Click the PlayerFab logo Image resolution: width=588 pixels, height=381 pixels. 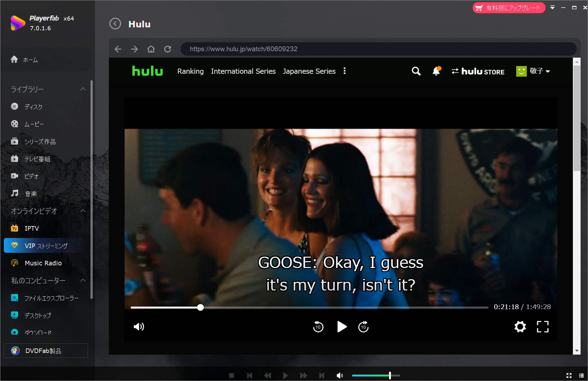[18, 23]
